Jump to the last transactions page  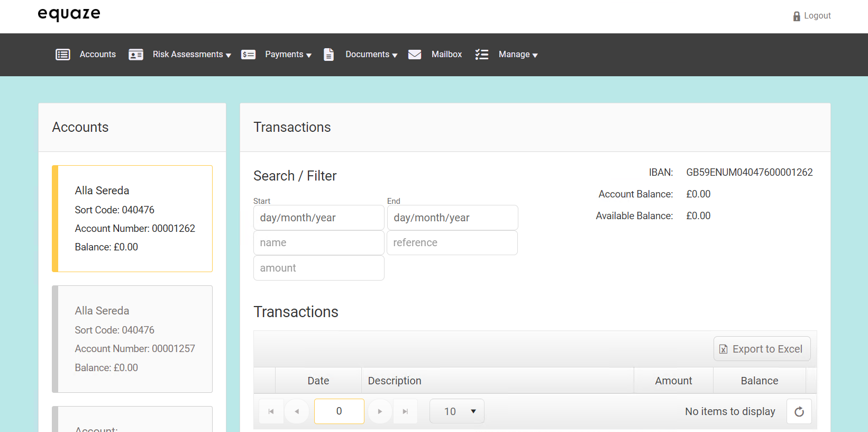(x=405, y=411)
